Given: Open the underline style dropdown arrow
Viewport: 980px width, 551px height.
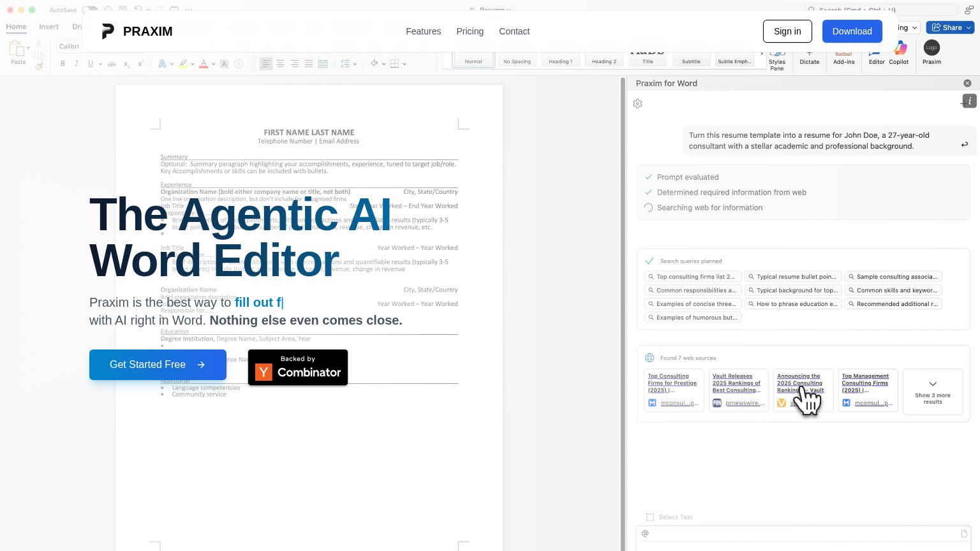Looking at the screenshot, I should point(100,64).
